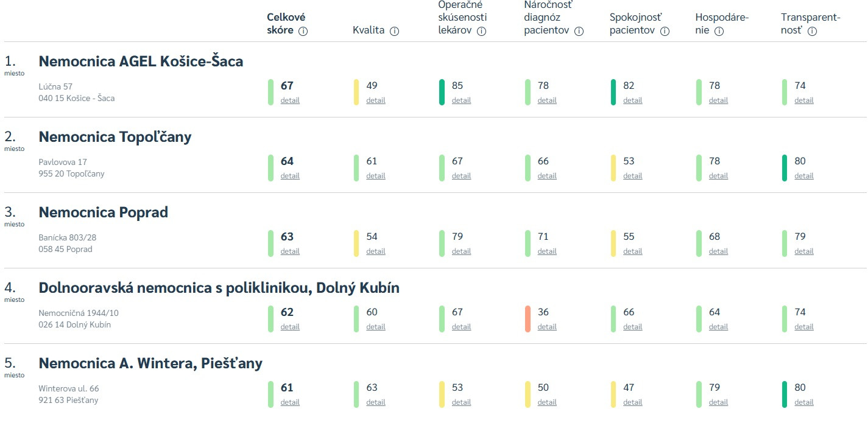Select Nemocnica Poprad hospital title
The width and height of the screenshot is (868, 448).
click(x=104, y=212)
